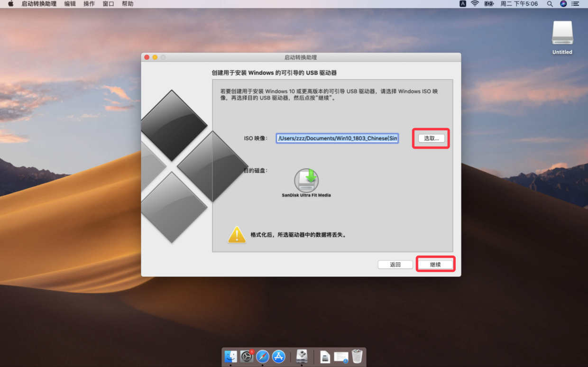Focus the ISO 映像 path field

click(338, 138)
